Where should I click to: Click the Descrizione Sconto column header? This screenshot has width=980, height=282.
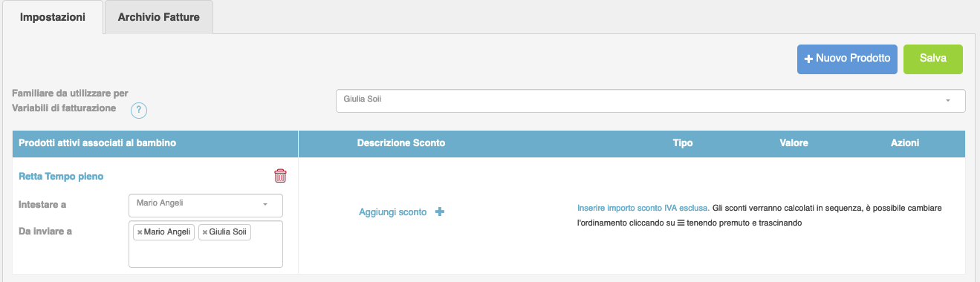[401, 142]
